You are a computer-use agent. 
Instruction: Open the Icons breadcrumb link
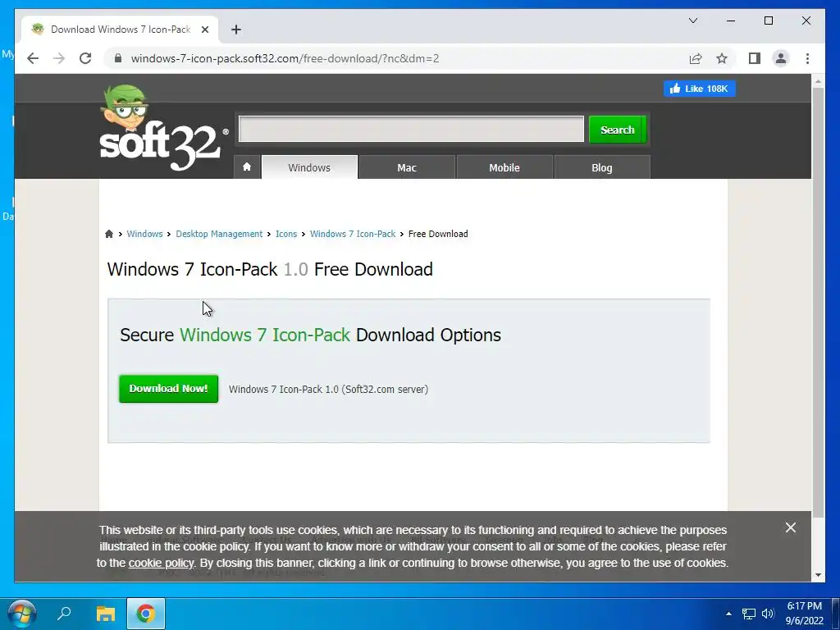(286, 234)
